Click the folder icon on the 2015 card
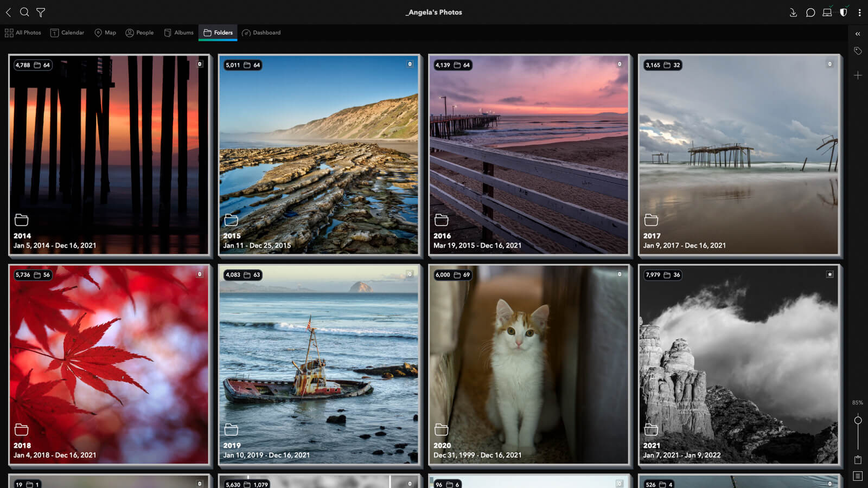The width and height of the screenshot is (868, 488). pyautogui.click(x=231, y=220)
